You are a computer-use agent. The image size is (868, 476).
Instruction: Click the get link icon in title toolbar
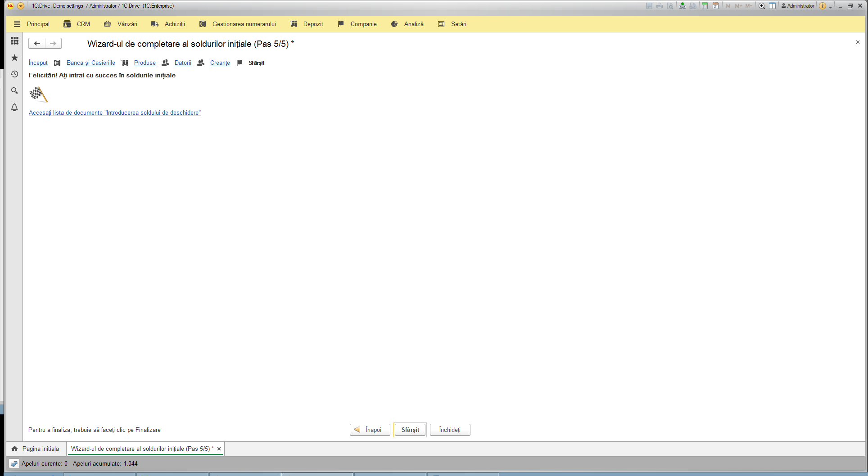coord(683,6)
